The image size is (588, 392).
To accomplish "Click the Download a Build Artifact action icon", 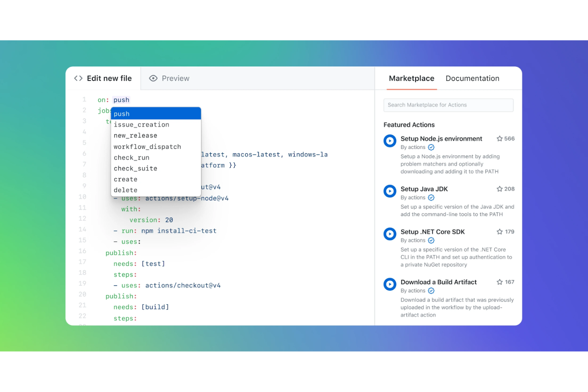I will [x=390, y=284].
